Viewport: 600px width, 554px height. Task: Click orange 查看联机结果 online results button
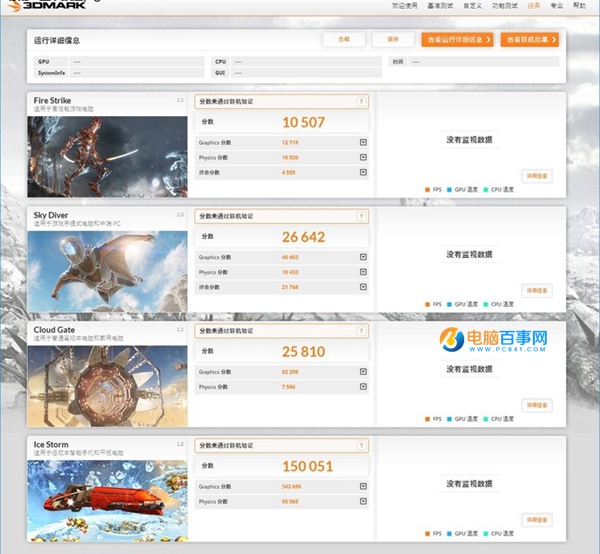point(530,39)
